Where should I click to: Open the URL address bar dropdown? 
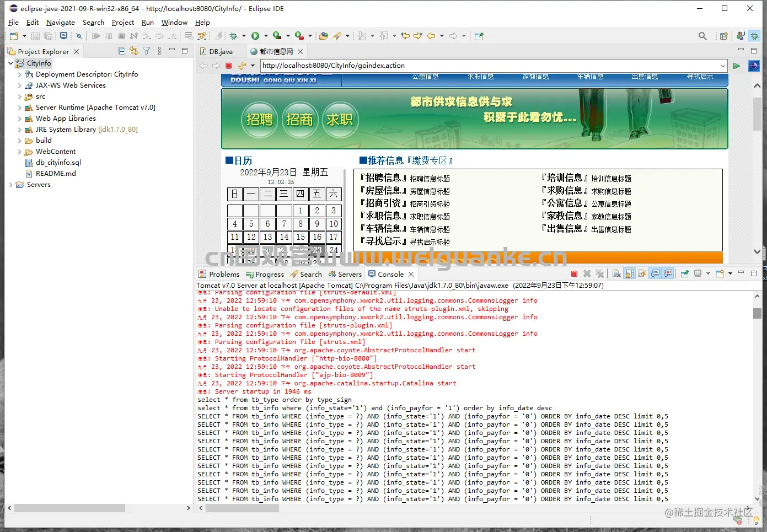[722, 66]
